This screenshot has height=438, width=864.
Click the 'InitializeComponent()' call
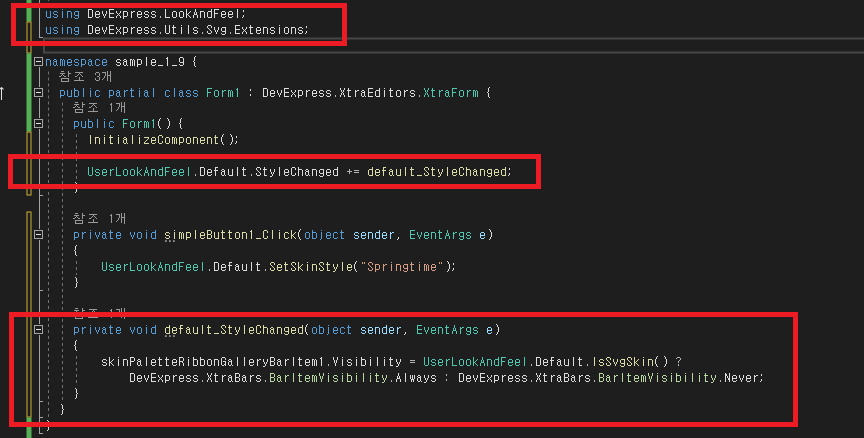161,140
